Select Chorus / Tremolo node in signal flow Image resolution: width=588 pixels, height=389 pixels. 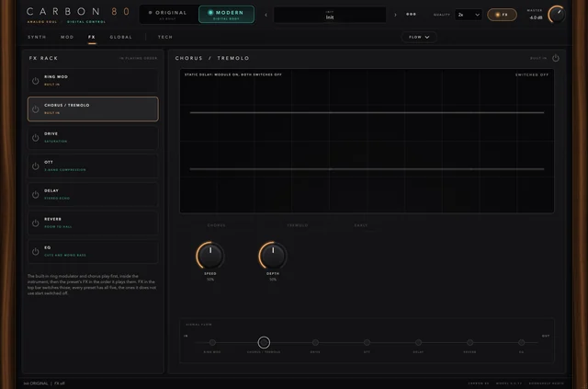click(x=264, y=342)
